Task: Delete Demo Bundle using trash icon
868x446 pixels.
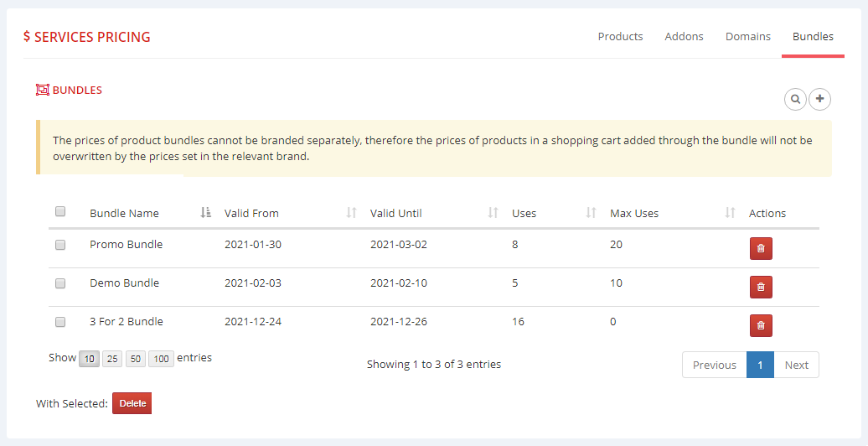Action: coord(761,288)
